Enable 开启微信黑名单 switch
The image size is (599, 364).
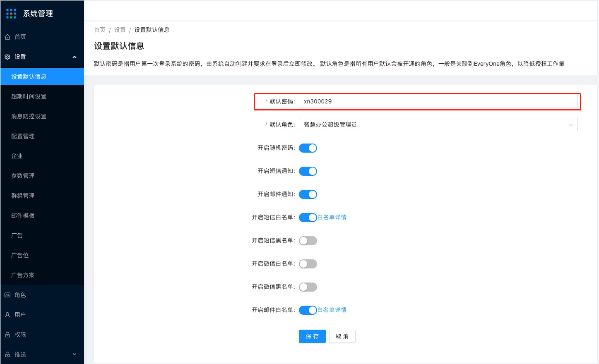pos(308,287)
